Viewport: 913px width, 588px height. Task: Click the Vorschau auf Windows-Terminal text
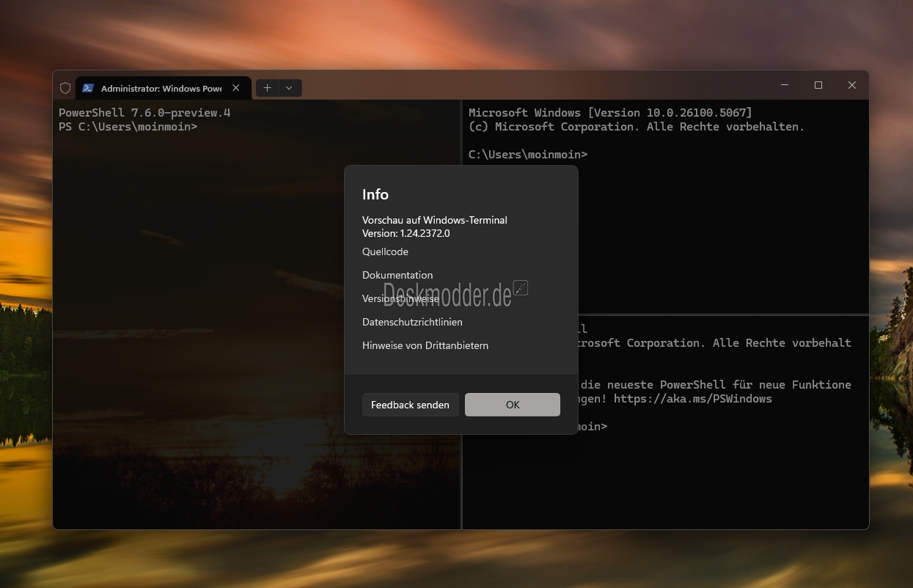(x=435, y=220)
